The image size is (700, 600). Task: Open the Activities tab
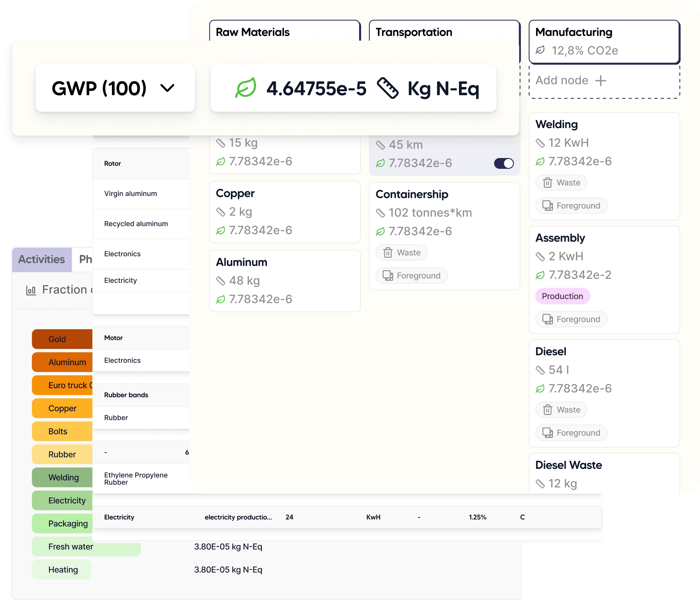tap(41, 259)
